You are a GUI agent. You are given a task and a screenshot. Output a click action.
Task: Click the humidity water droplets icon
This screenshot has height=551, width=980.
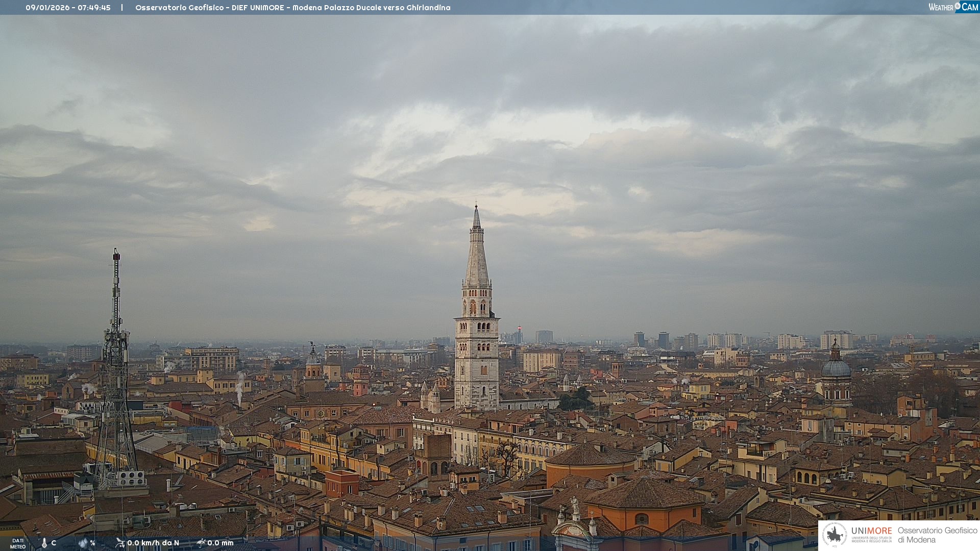pos(83,543)
